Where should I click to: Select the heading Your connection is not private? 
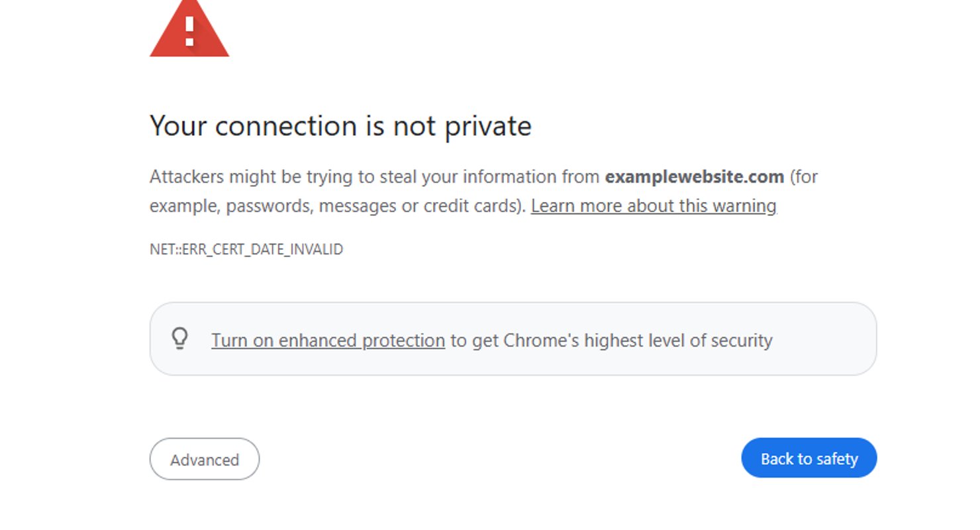340,126
